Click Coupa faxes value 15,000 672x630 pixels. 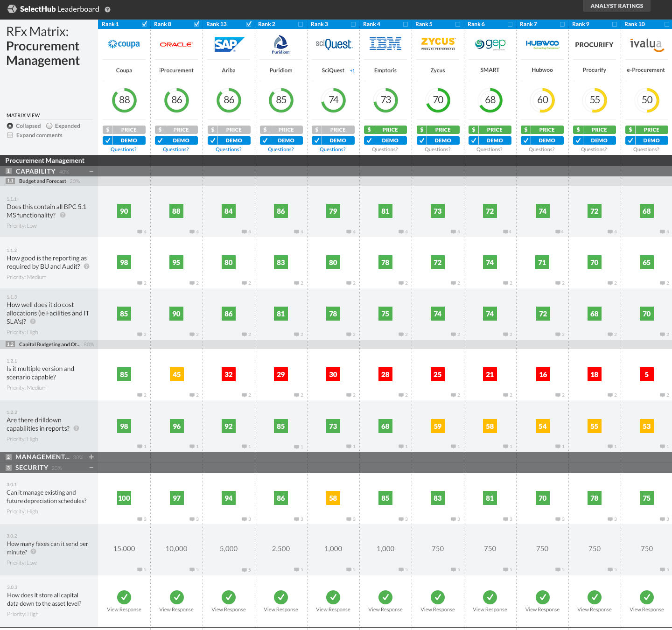[x=124, y=549]
